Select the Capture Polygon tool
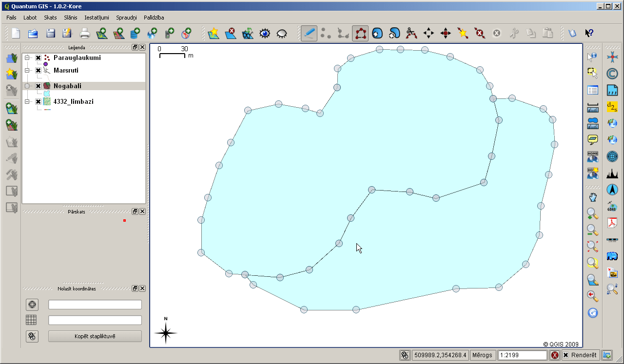 pos(360,33)
